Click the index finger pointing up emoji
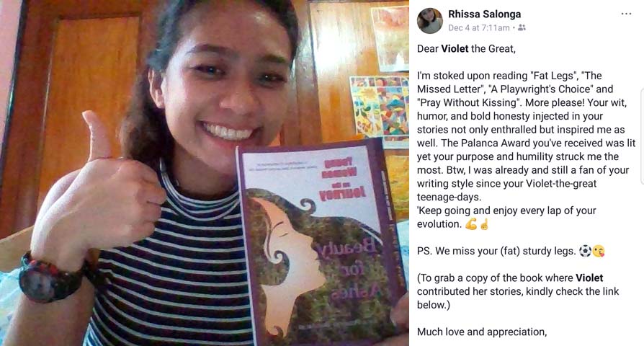644x346 pixels. tap(484, 224)
